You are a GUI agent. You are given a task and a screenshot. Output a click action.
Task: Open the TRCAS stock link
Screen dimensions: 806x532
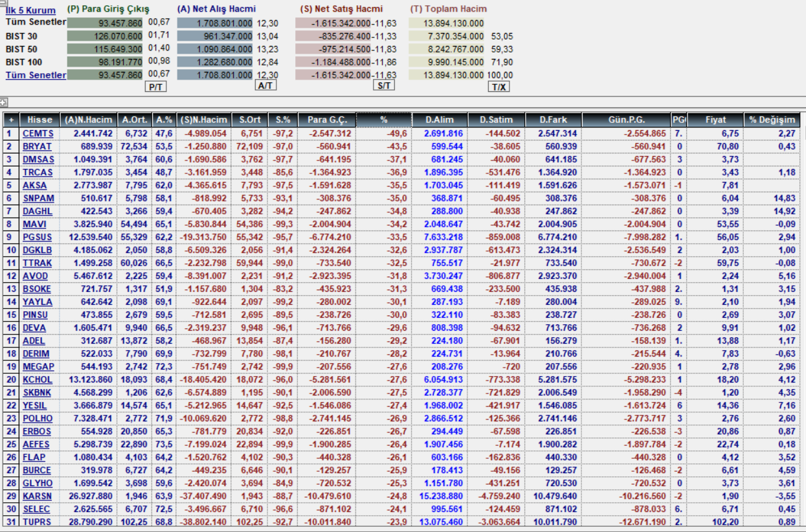tap(38, 172)
